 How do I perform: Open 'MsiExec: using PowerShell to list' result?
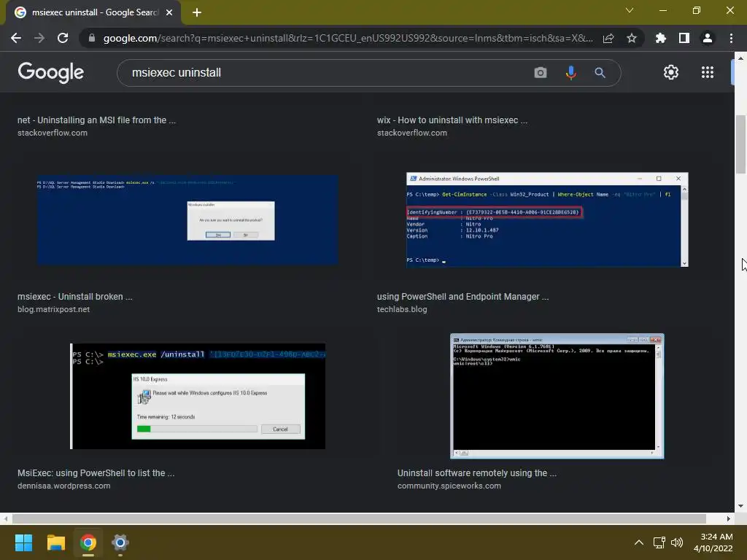tap(96, 472)
